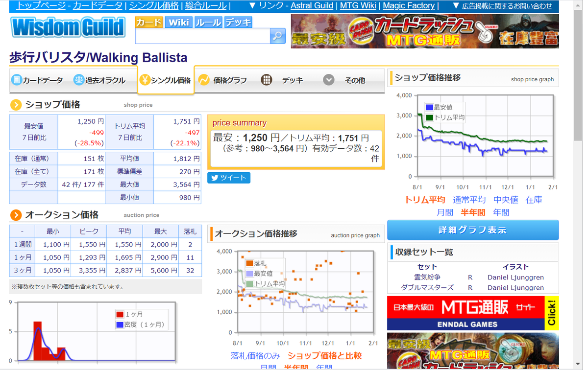This screenshot has width=588, height=370.
Task: Switch shop graph to 年間
Action: click(x=501, y=212)
